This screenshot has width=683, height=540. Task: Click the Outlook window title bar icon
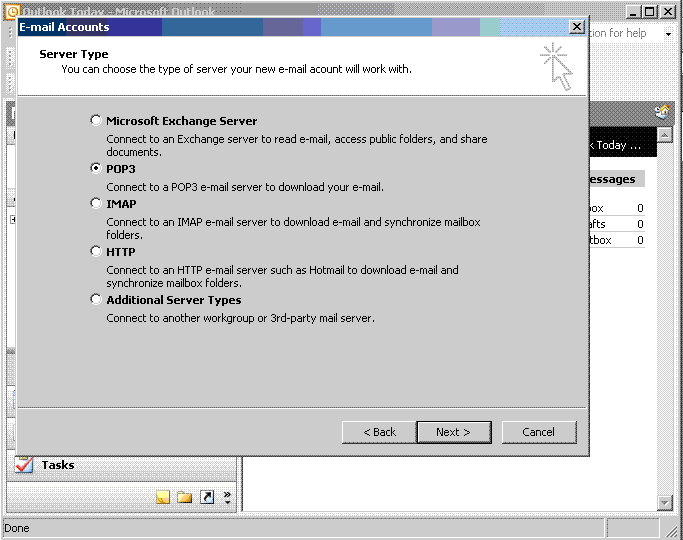12,11
